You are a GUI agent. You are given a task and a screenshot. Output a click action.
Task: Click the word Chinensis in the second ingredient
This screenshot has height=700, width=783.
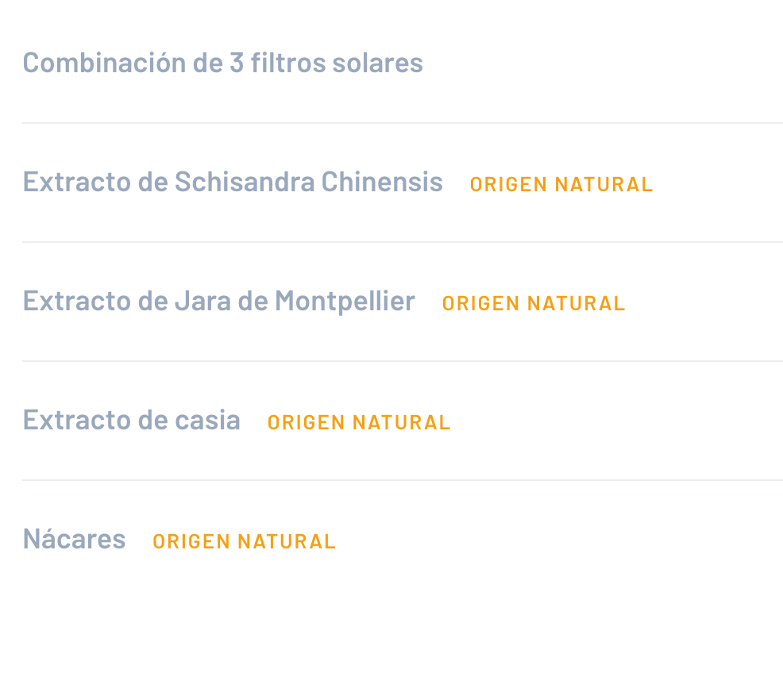[x=381, y=182]
